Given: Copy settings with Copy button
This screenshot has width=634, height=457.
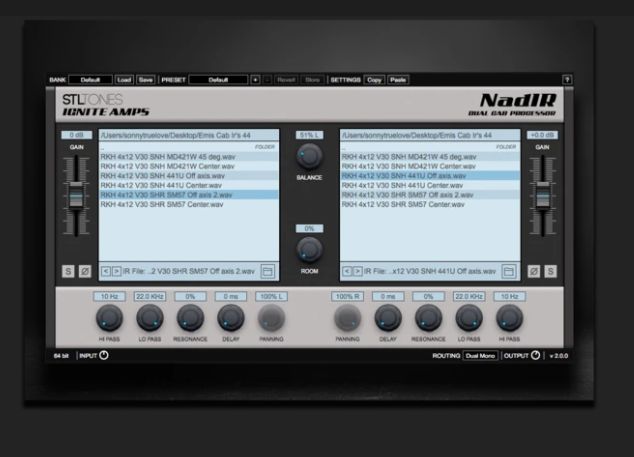Looking at the screenshot, I should [374, 80].
